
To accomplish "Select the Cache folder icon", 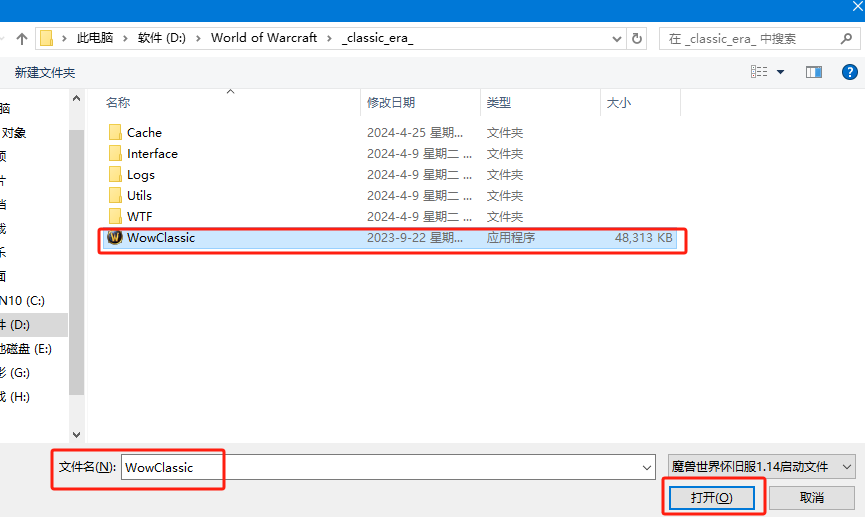I will click(x=115, y=132).
